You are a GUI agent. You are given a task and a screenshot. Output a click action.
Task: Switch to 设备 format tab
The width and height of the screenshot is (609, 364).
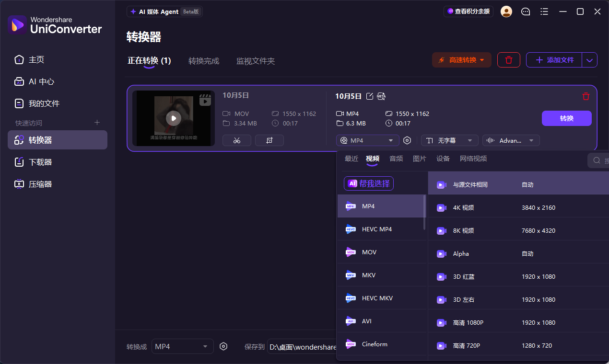point(443,159)
